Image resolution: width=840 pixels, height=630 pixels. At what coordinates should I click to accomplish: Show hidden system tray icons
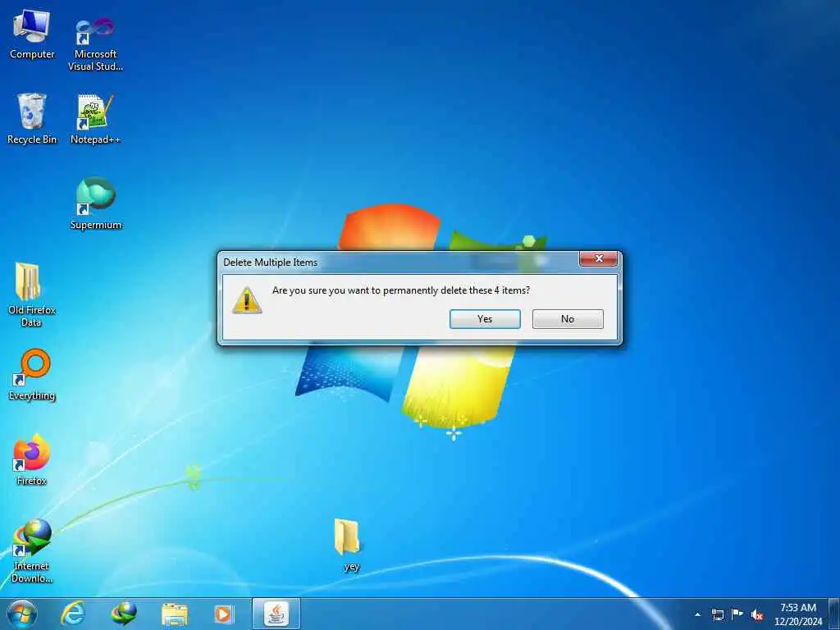point(697,614)
